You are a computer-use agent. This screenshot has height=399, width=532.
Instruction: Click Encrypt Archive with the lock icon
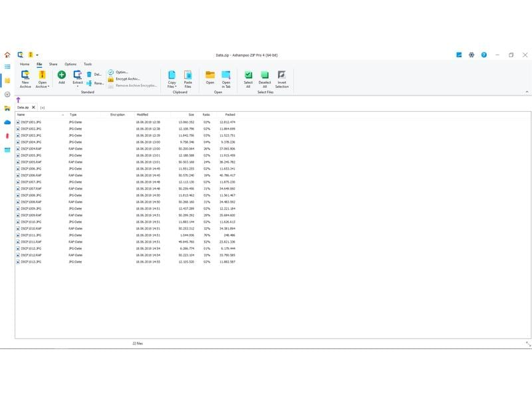pyautogui.click(x=124, y=78)
